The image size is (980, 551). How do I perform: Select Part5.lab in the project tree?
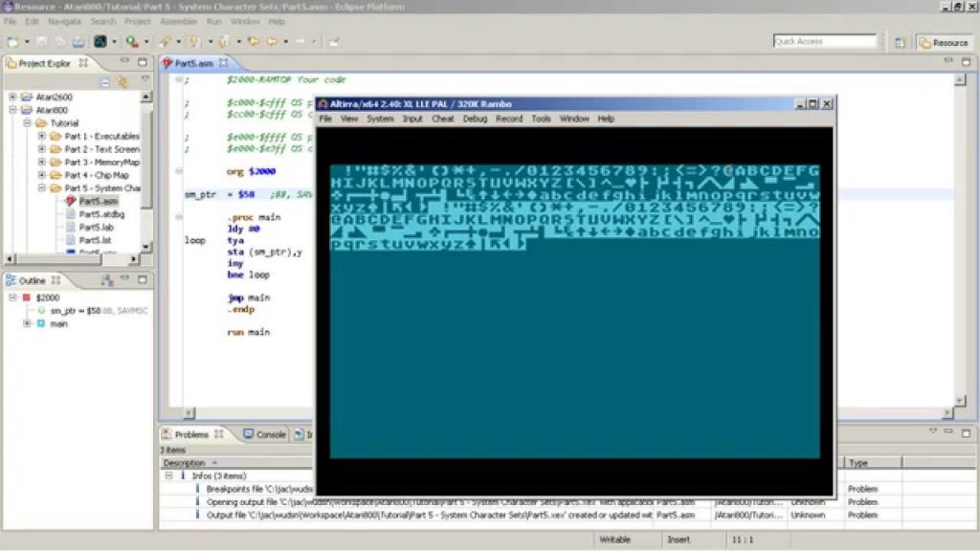tap(95, 228)
